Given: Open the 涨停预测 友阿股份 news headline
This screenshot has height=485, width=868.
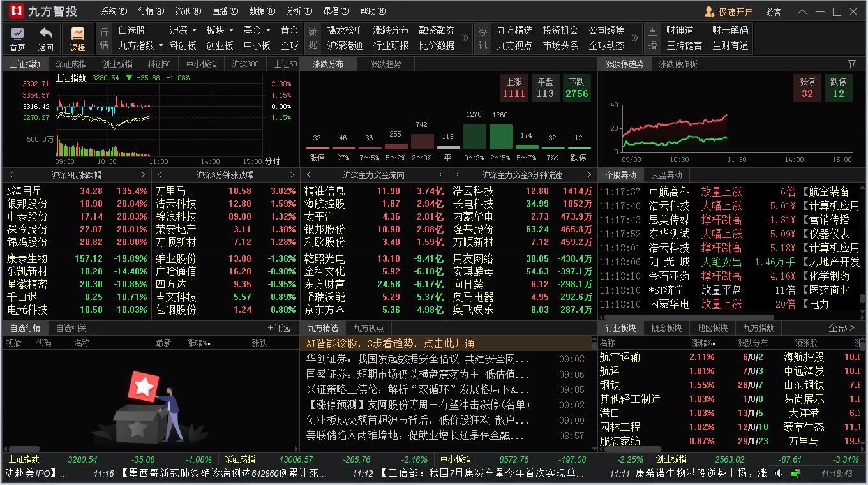Looking at the screenshot, I should point(418,405).
